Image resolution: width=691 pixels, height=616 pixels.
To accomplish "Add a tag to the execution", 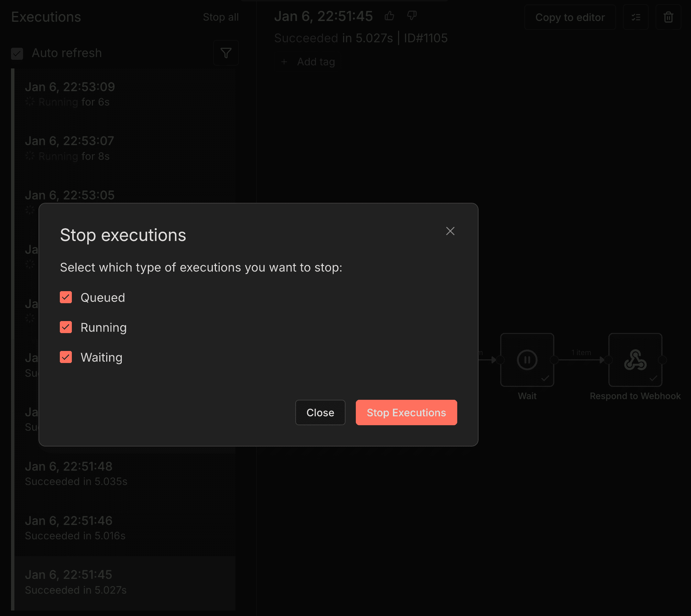I will (308, 62).
